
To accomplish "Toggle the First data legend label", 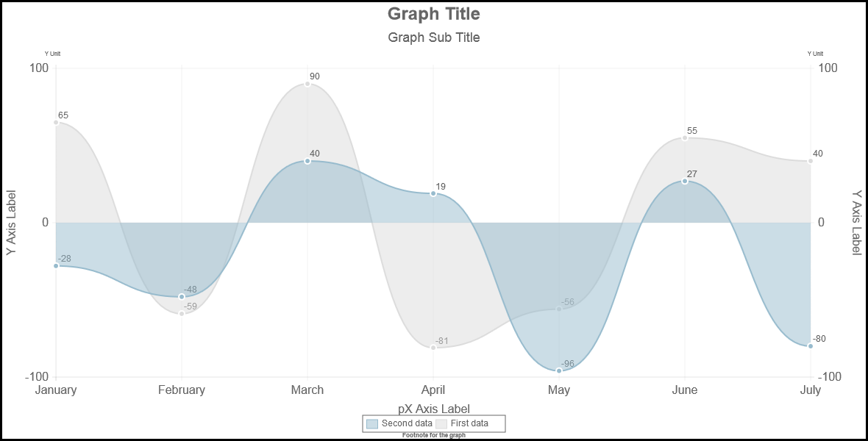I will click(469, 423).
